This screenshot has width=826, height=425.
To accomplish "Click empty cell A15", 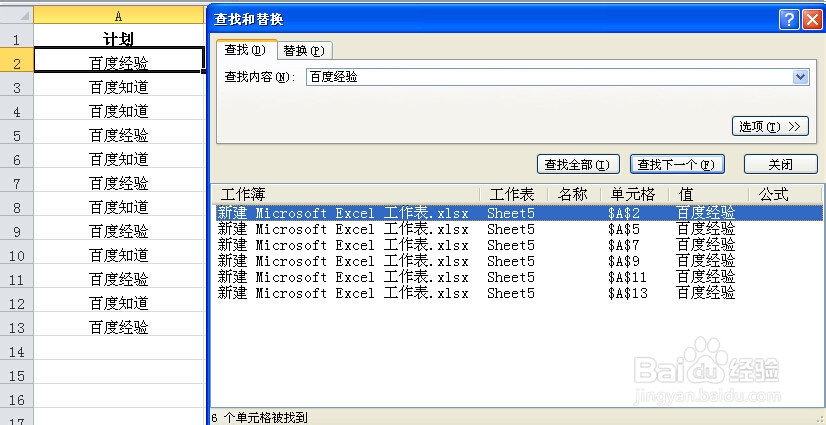I will click(119, 373).
